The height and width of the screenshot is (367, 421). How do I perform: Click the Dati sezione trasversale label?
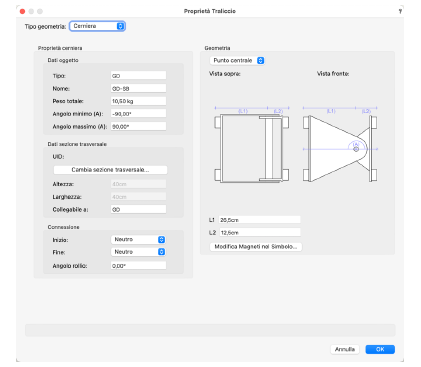pyautogui.click(x=77, y=144)
